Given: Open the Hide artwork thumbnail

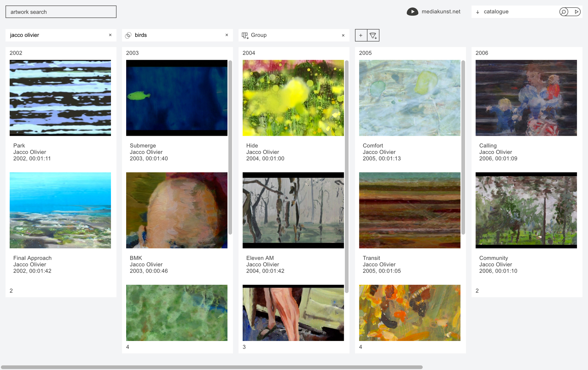Looking at the screenshot, I should [x=293, y=98].
